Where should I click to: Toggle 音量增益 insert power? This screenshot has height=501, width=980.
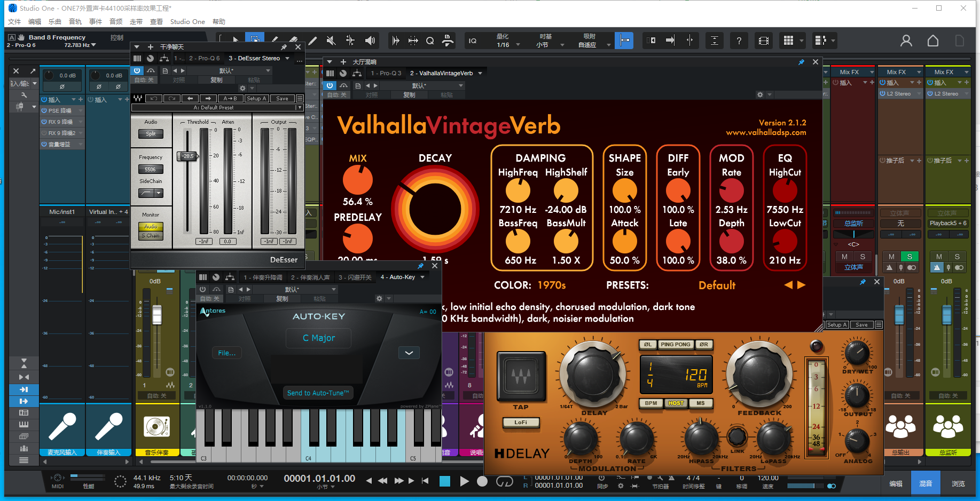click(x=45, y=144)
